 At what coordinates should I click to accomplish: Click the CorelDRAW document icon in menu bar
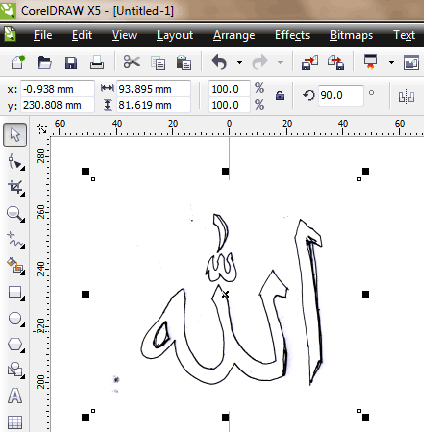[x=10, y=34]
